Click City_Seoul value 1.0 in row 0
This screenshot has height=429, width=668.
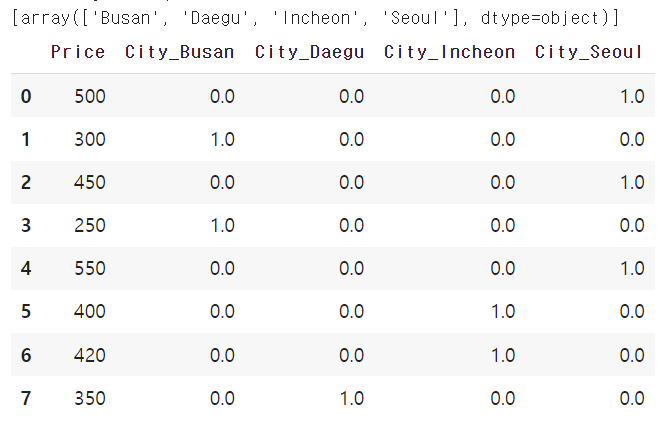coord(632,96)
